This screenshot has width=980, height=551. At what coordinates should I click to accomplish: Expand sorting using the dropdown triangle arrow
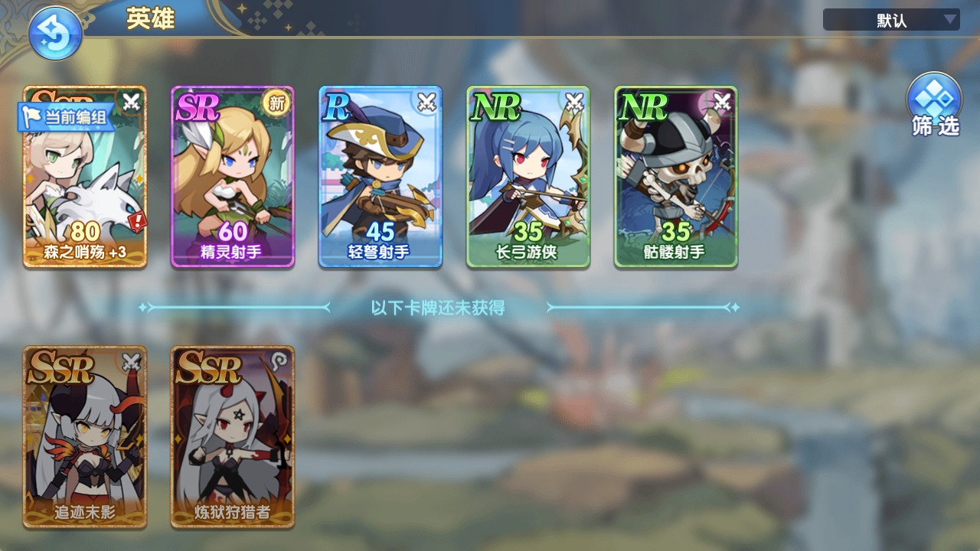(x=949, y=20)
